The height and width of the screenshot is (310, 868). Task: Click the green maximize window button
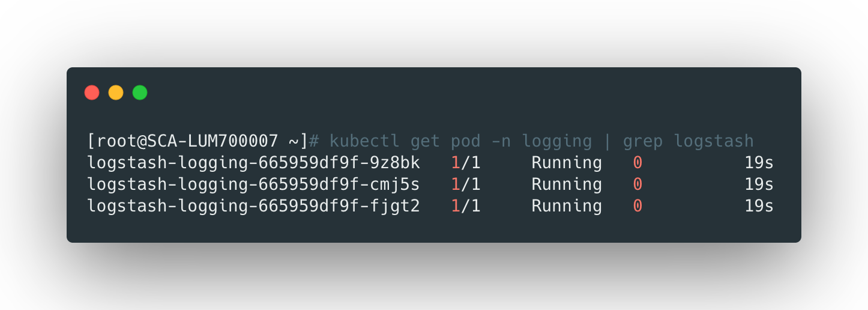140,93
